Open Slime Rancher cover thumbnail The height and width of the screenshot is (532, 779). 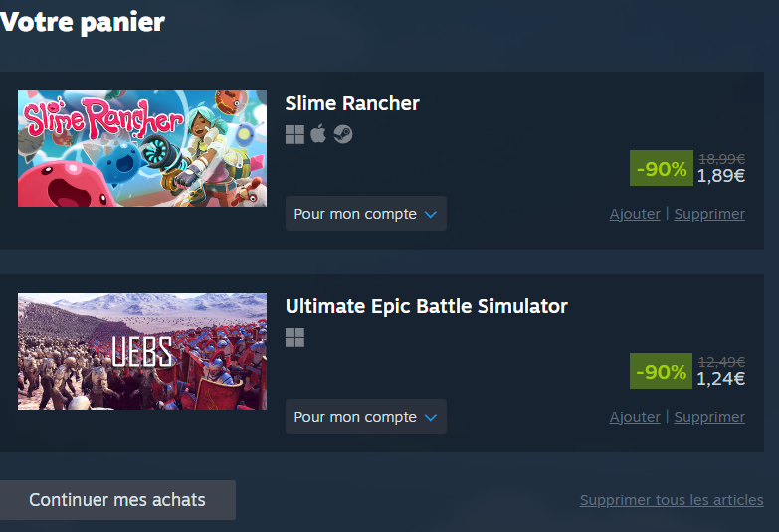coord(142,148)
